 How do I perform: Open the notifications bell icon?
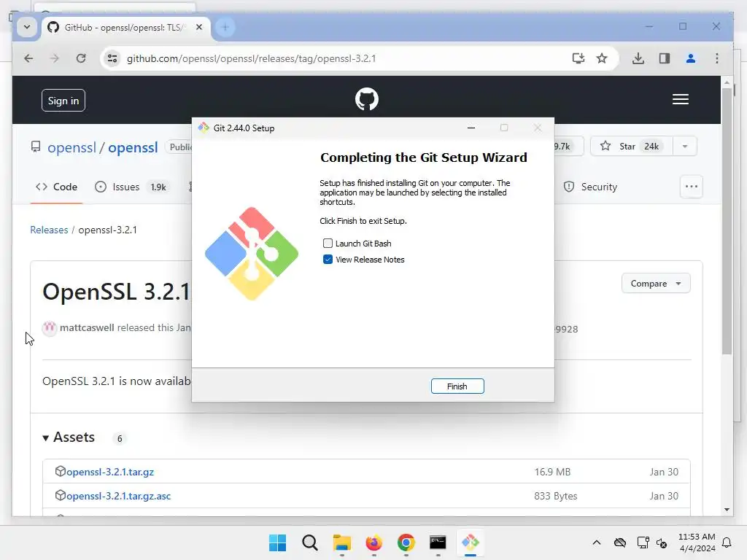coord(727,542)
